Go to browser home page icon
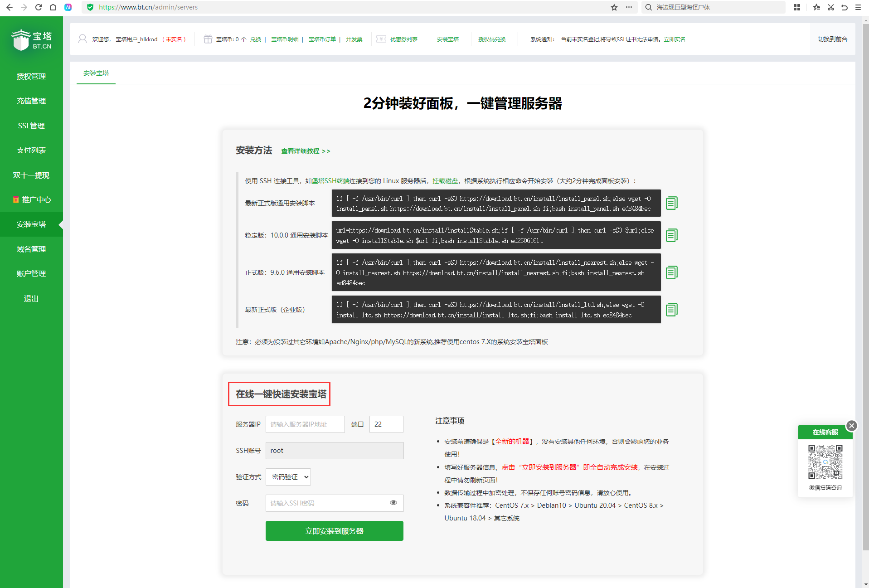The width and height of the screenshot is (869, 588). point(53,7)
